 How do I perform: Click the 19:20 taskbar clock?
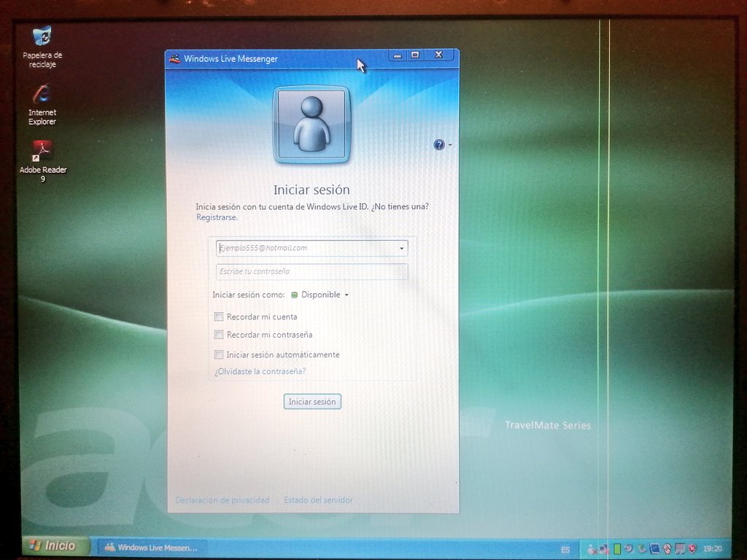click(713, 549)
